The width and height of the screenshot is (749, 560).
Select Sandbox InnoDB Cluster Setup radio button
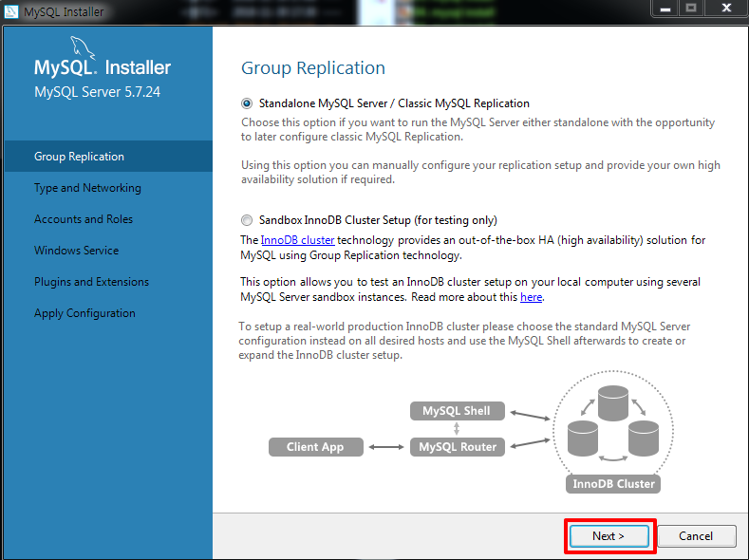(x=247, y=220)
